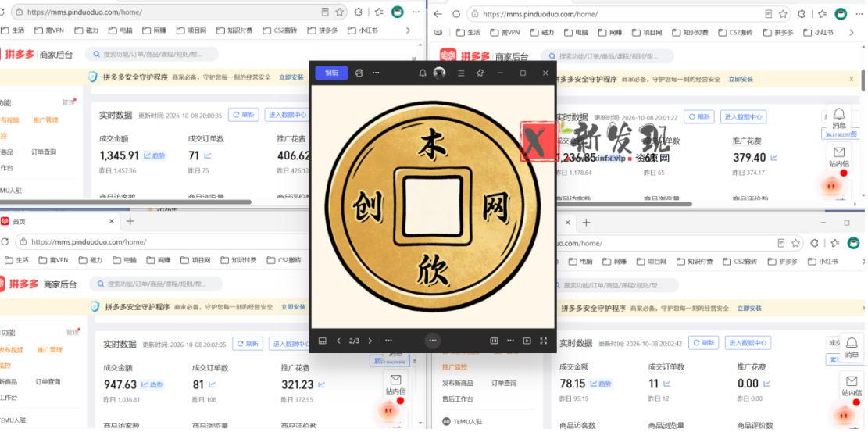Expand the bookmarks overflow chevron top-left browser

[409, 30]
